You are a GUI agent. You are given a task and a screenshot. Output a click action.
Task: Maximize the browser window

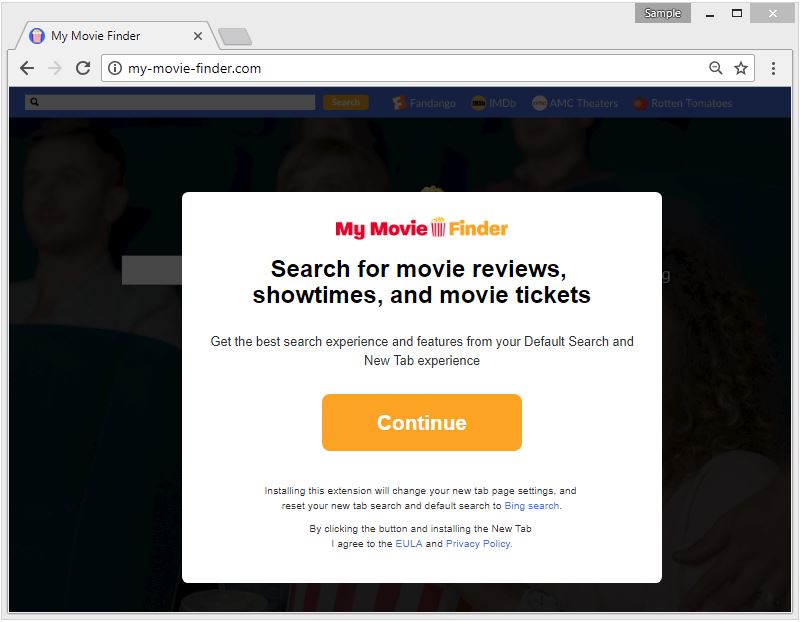point(737,13)
